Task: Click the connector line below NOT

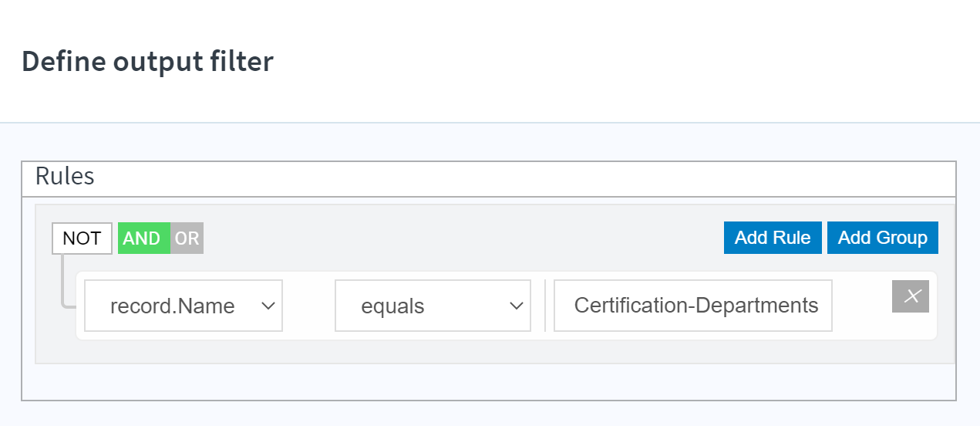Action: (x=63, y=281)
